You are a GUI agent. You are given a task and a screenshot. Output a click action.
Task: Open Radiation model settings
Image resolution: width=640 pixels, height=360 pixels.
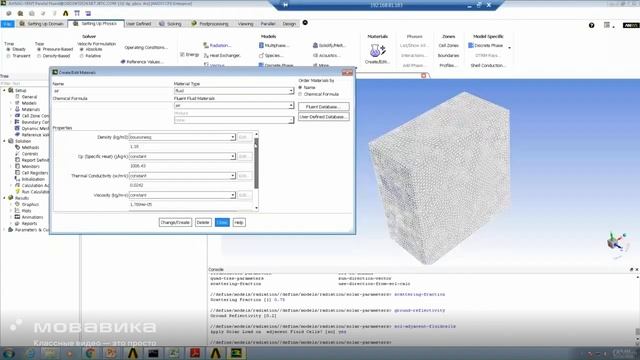point(218,45)
